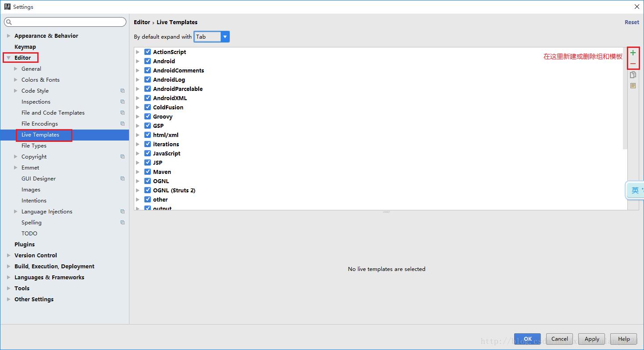
Task: Toggle the AndroidLog checkbox
Action: coord(147,79)
